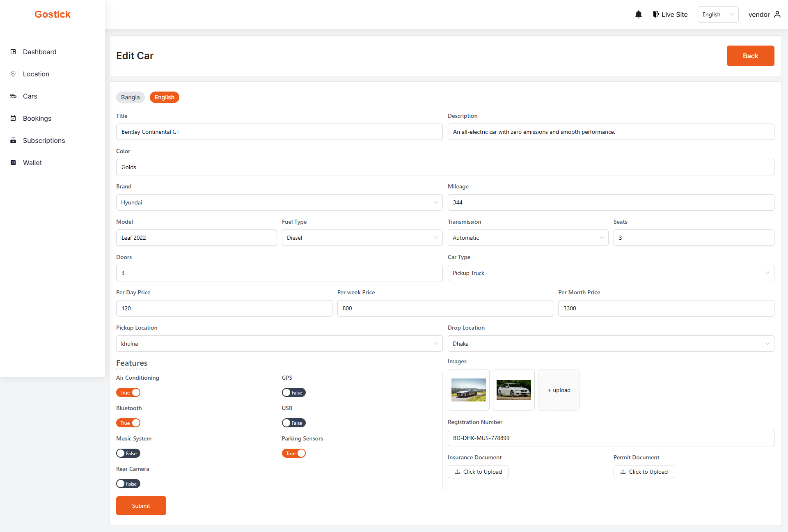Image resolution: width=788 pixels, height=532 pixels.
Task: Click the vendor user profile icon
Action: click(x=777, y=14)
